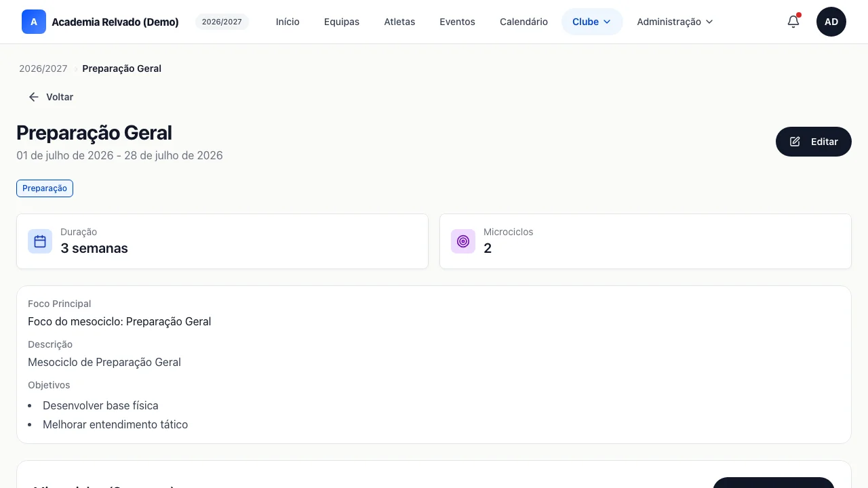Click the '3 semanas' duration value
Viewport: 868px width, 488px height.
pyautogui.click(x=94, y=248)
